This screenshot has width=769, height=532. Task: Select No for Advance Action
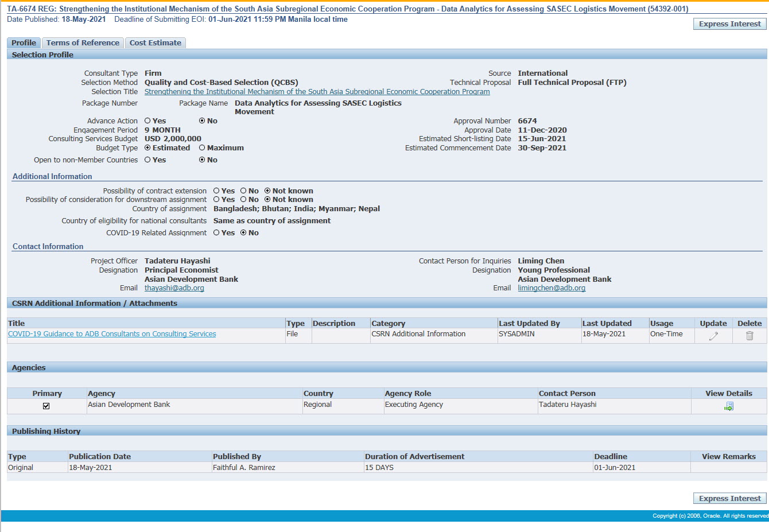coord(202,121)
